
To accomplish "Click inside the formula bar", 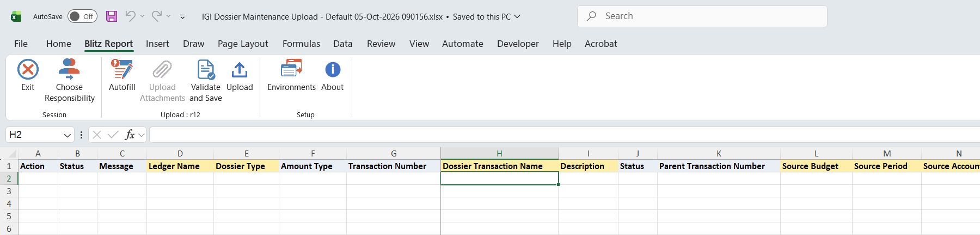I will coord(564,135).
